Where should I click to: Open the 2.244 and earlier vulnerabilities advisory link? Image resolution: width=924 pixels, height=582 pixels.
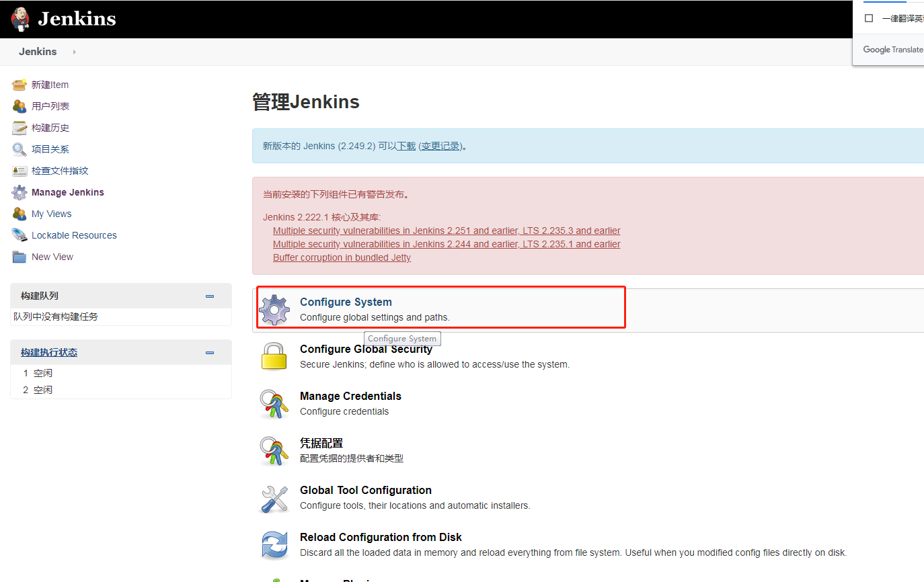tap(447, 244)
